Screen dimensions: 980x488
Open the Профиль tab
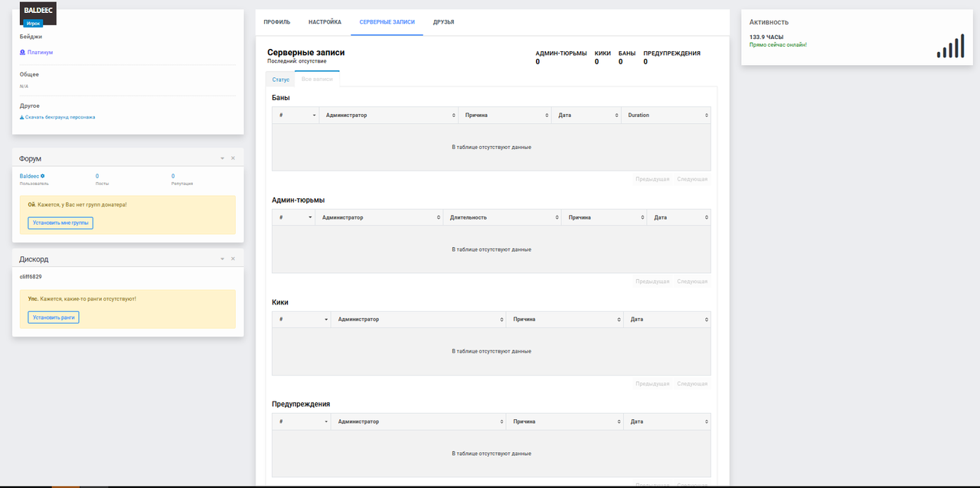coord(277,22)
